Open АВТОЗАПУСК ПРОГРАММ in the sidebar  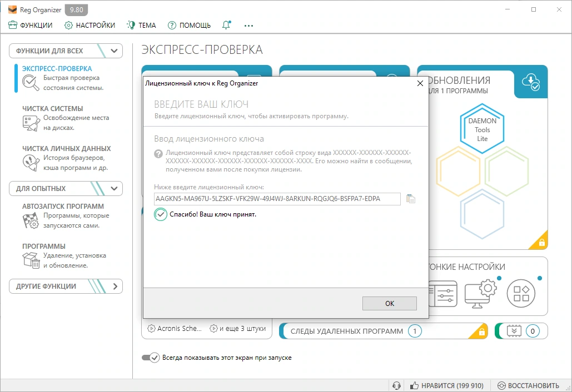pyautogui.click(x=63, y=206)
